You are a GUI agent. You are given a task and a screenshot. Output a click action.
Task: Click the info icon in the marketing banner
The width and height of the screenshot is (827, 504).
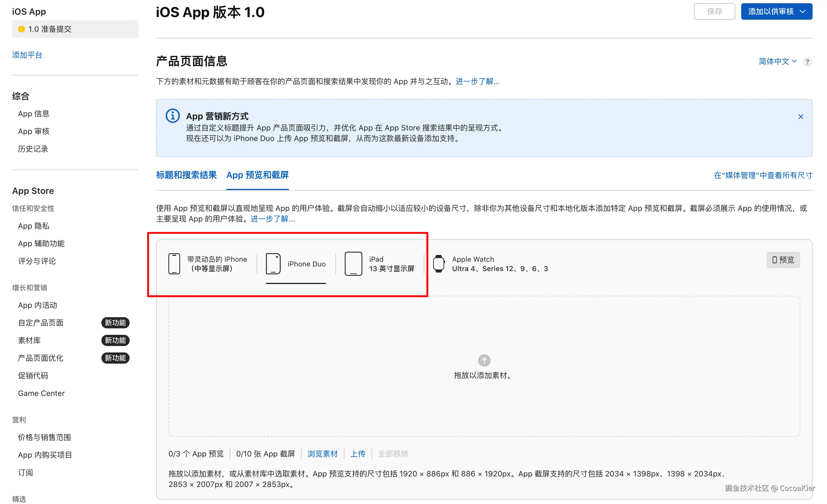pyautogui.click(x=173, y=116)
